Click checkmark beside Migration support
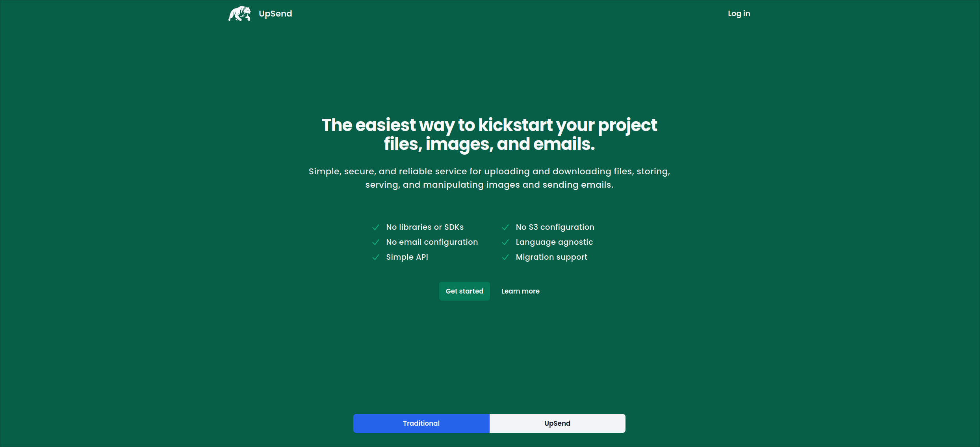Viewport: 980px width, 447px height. 505,257
